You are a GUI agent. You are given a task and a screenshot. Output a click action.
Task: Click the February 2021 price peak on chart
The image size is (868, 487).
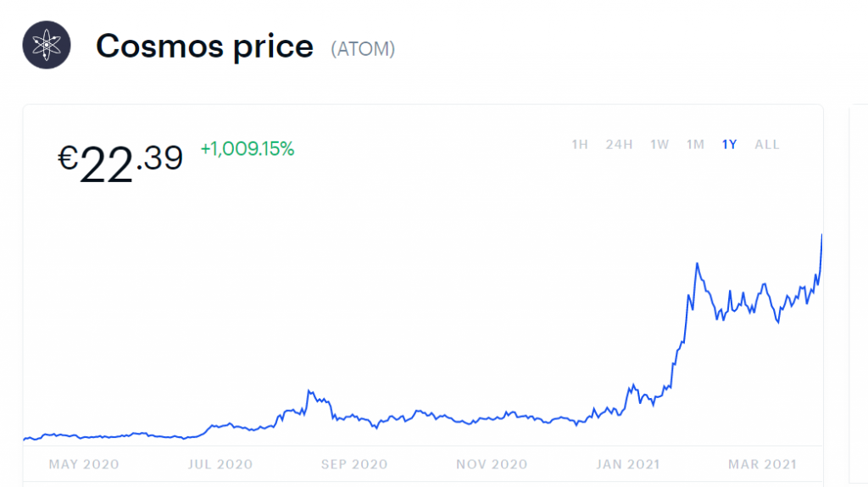pos(697,264)
